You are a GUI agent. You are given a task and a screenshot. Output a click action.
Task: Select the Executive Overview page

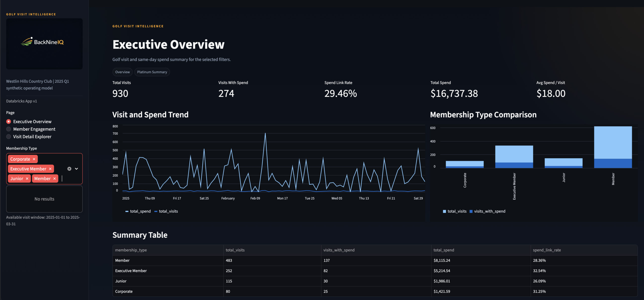[9, 121]
